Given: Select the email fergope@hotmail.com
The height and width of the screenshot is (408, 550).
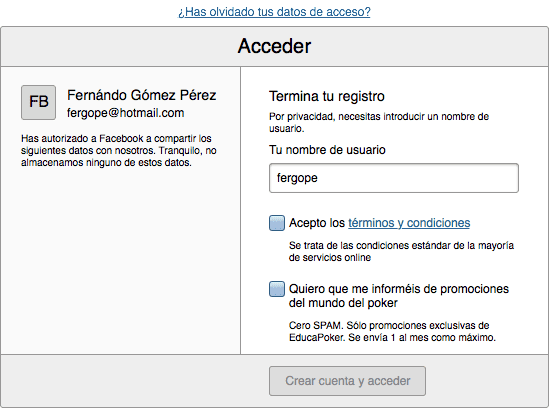Looking at the screenshot, I should coord(126,113).
